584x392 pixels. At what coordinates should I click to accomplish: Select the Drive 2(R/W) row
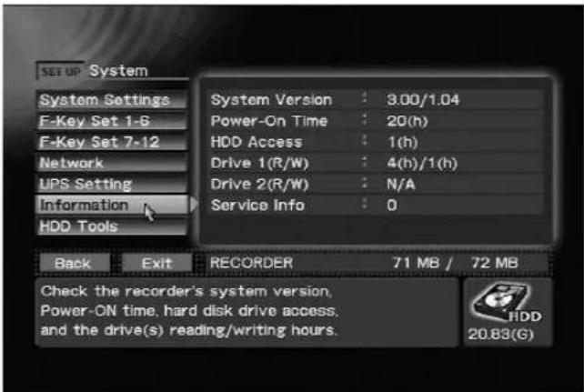(x=377, y=184)
